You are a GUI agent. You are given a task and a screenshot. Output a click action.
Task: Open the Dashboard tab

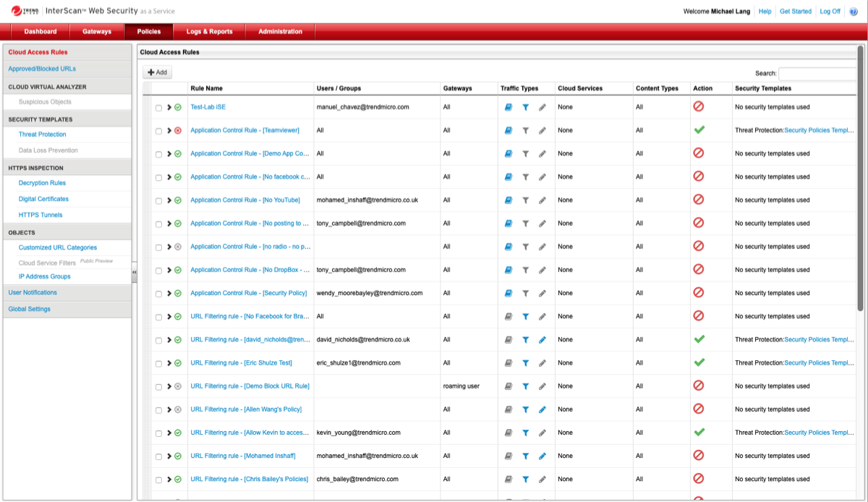click(x=41, y=31)
